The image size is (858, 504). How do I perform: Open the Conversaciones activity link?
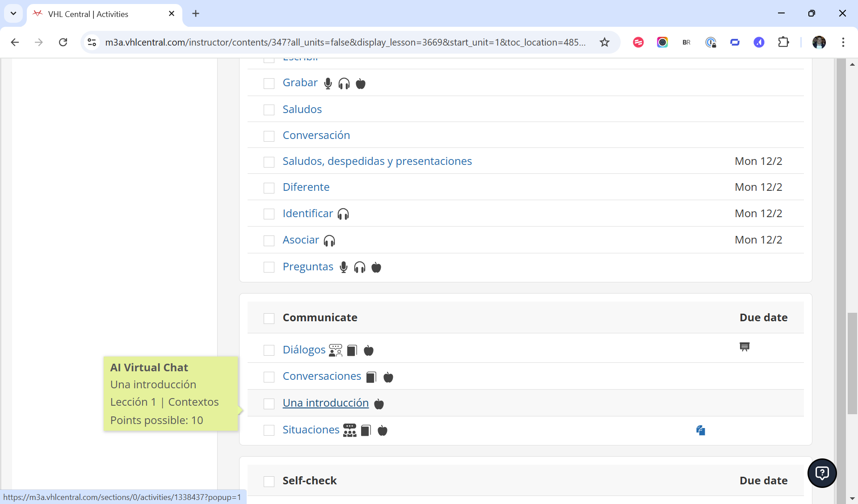[322, 376]
